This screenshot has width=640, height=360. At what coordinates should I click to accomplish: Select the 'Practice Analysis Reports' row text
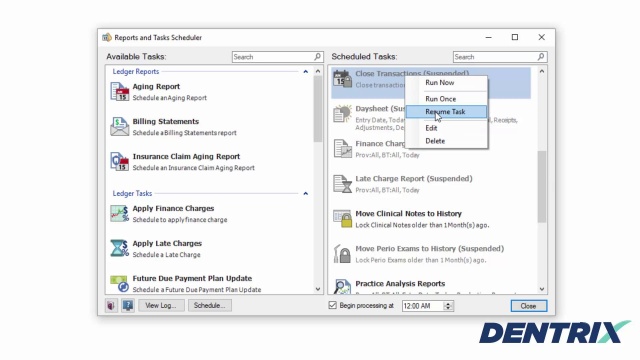pyautogui.click(x=400, y=284)
